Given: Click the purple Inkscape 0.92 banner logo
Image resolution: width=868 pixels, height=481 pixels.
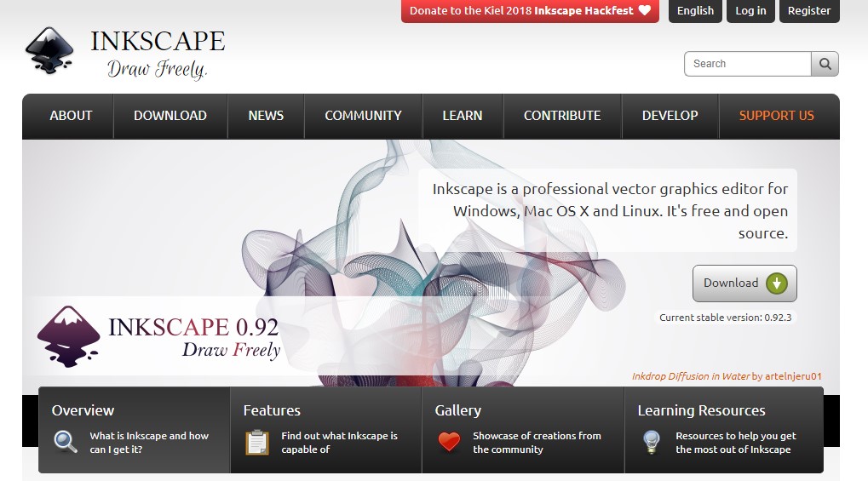Looking at the screenshot, I should click(x=68, y=336).
